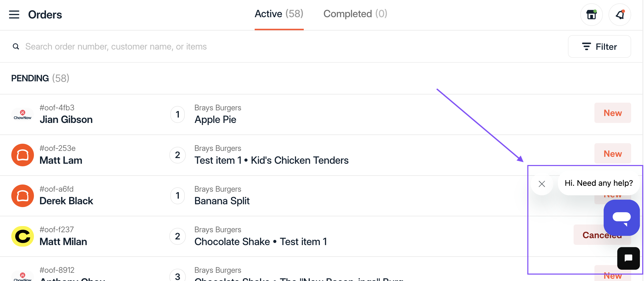Open order #oof-f237 for Matt Milan

point(321,236)
